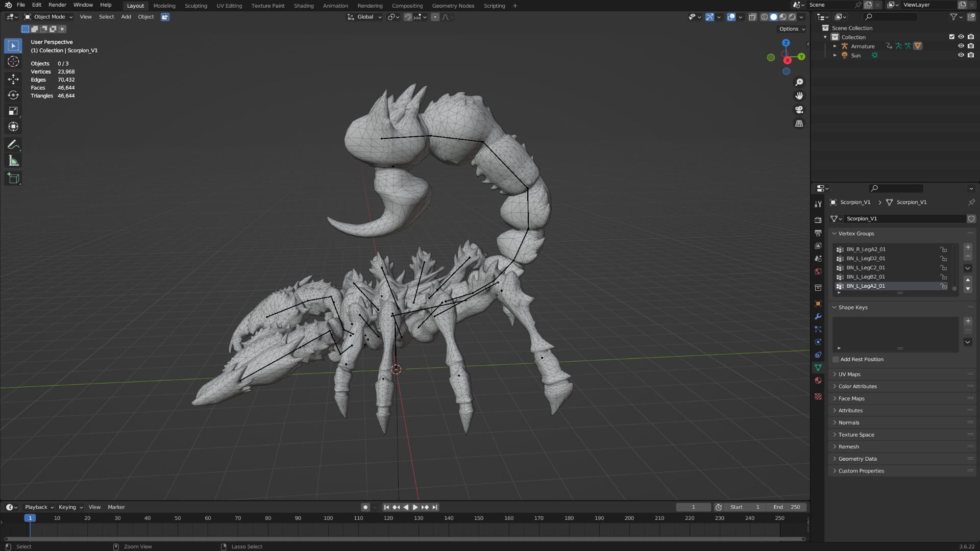Toggle the camera view icon
Screen dimensions: 980x551
(x=799, y=110)
